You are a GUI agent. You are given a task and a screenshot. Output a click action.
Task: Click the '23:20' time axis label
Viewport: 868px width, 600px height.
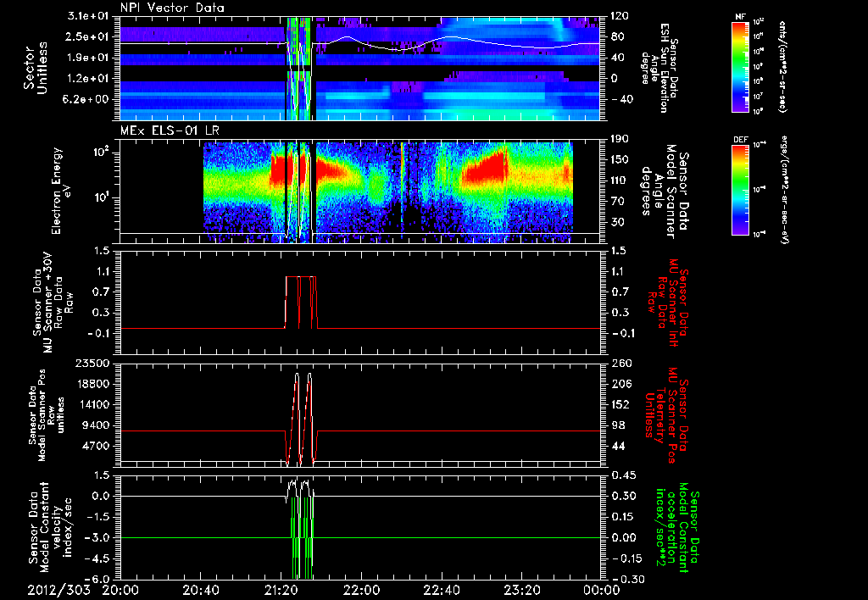(521, 591)
